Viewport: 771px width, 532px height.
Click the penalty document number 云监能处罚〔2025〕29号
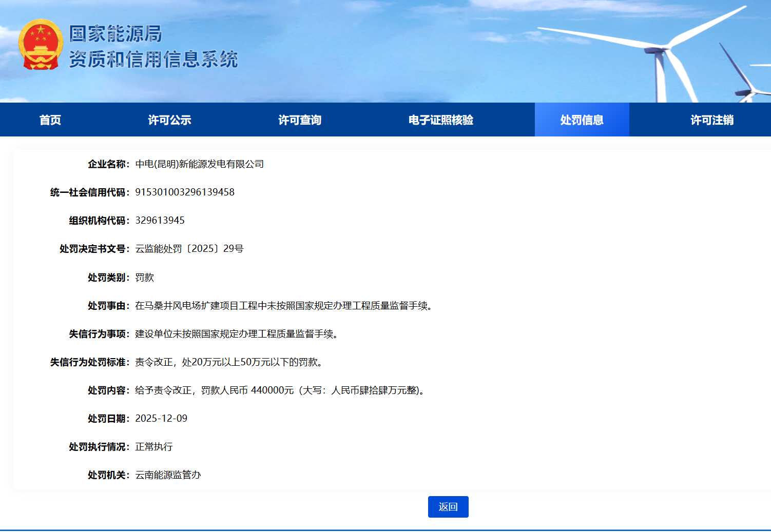189,249
